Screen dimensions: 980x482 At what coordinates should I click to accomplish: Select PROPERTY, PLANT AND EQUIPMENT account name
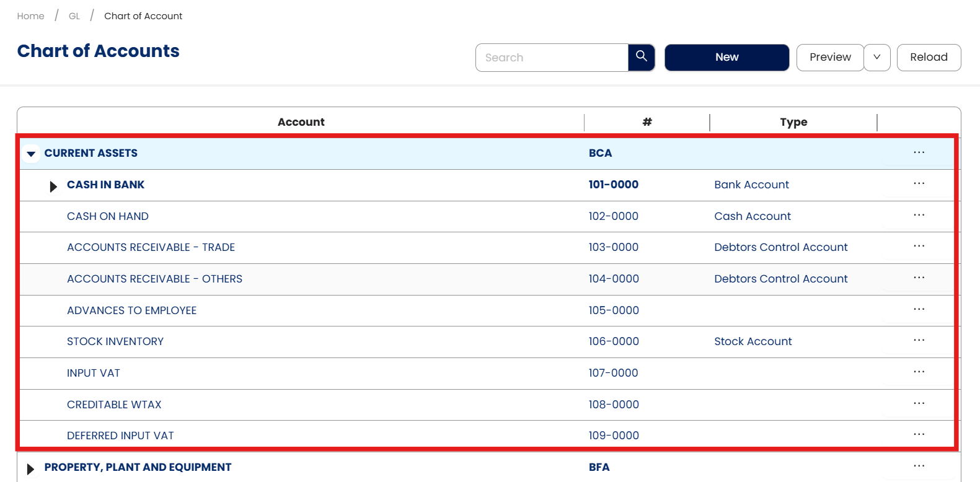[x=138, y=467]
